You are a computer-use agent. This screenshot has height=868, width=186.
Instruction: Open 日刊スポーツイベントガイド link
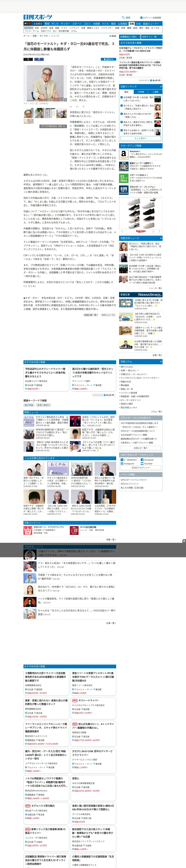[134, 480]
